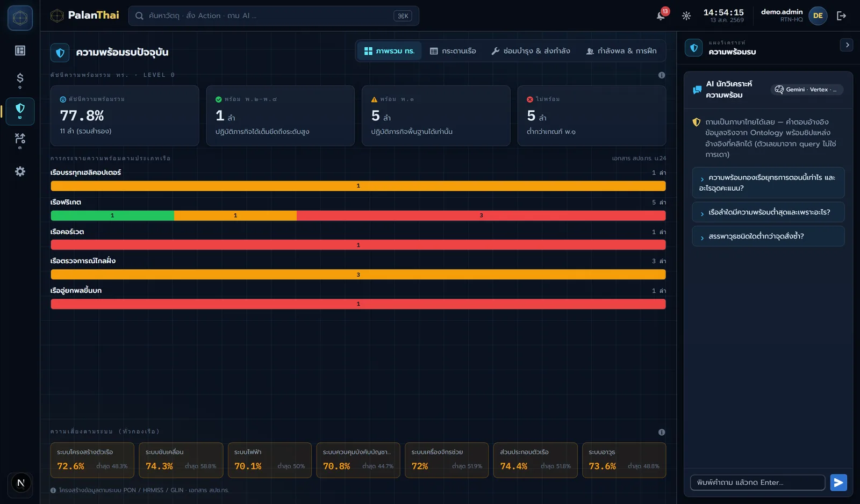The width and height of the screenshot is (860, 504).
Task: Click the question input field in AI panel
Action: click(757, 483)
